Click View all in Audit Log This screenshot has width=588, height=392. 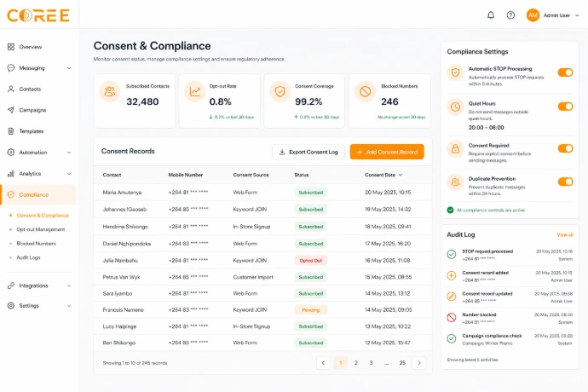pos(565,235)
